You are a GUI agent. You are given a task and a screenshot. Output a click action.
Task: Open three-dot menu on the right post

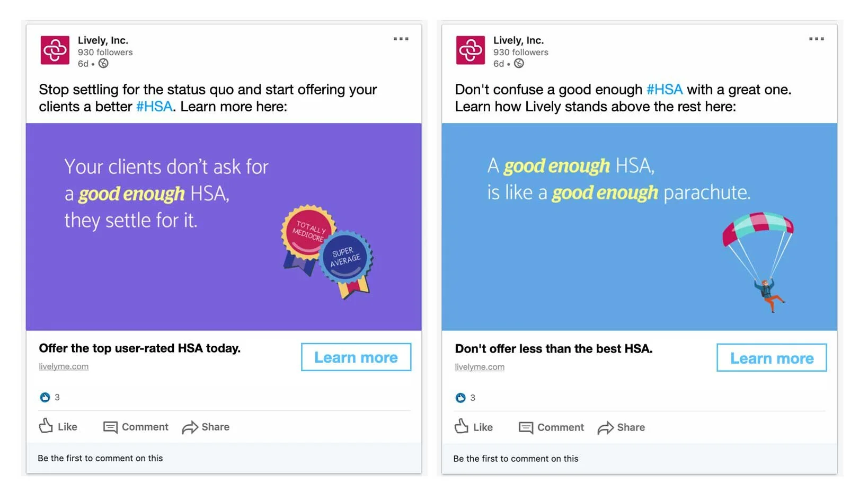(x=816, y=39)
